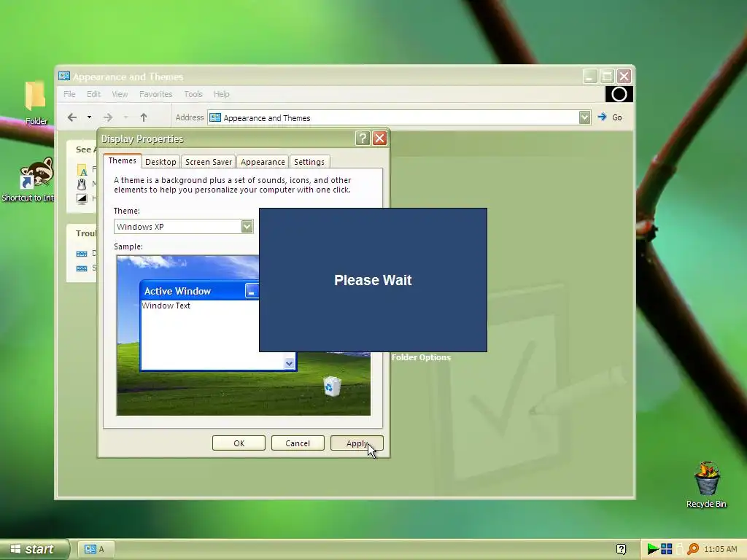This screenshot has height=560, width=747.
Task: Click the Fonts icon in the See Also pane
Action: coord(82,169)
